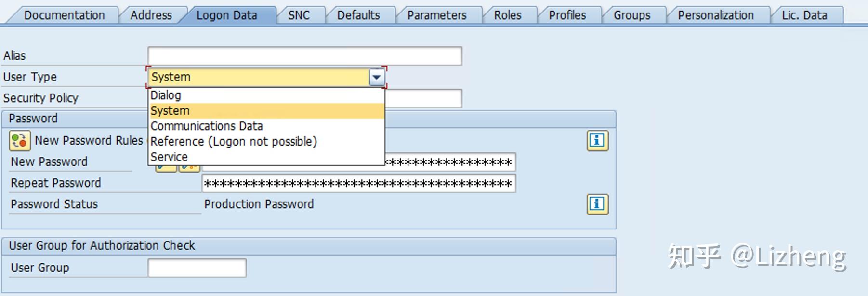Open the Lic. Data tab
Image resolution: width=868 pixels, height=296 pixels.
coord(804,15)
